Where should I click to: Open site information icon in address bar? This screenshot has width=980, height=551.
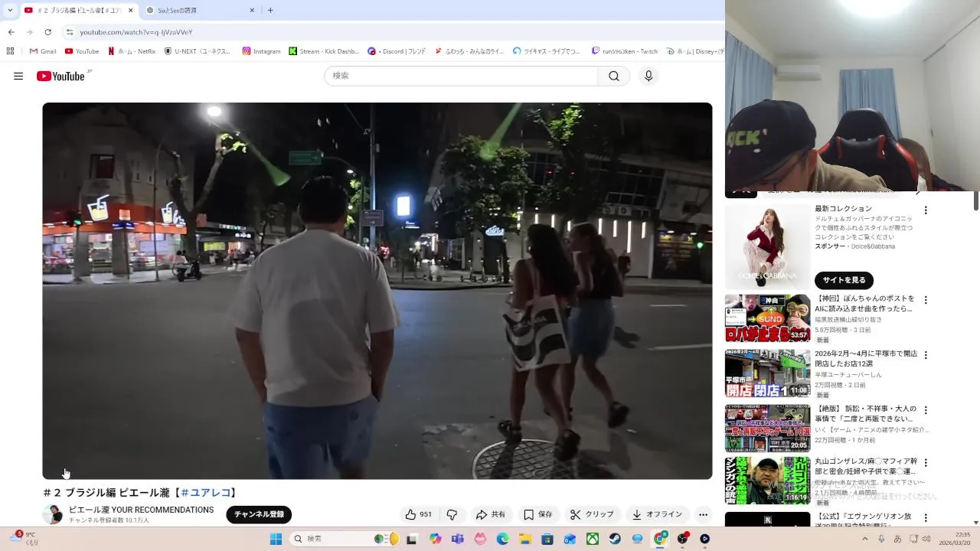(x=70, y=32)
